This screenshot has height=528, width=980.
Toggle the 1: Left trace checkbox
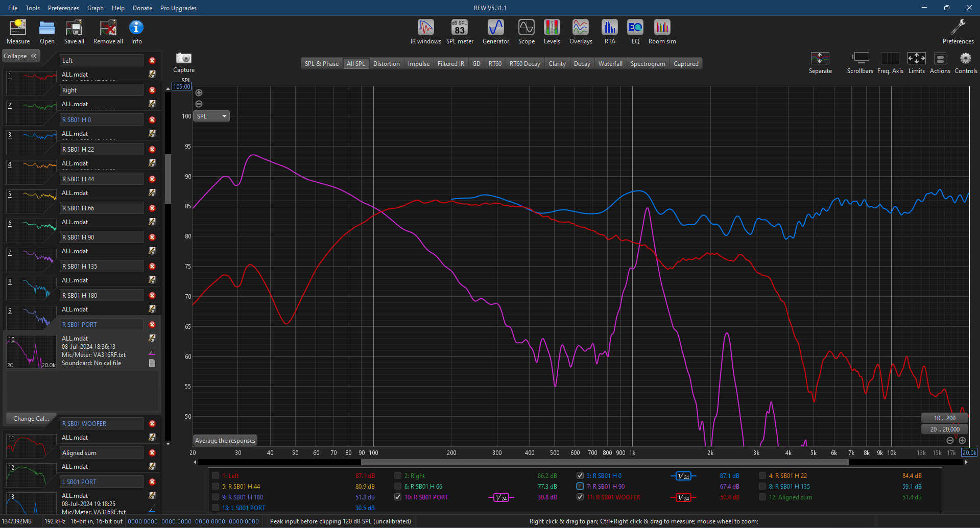[216, 475]
